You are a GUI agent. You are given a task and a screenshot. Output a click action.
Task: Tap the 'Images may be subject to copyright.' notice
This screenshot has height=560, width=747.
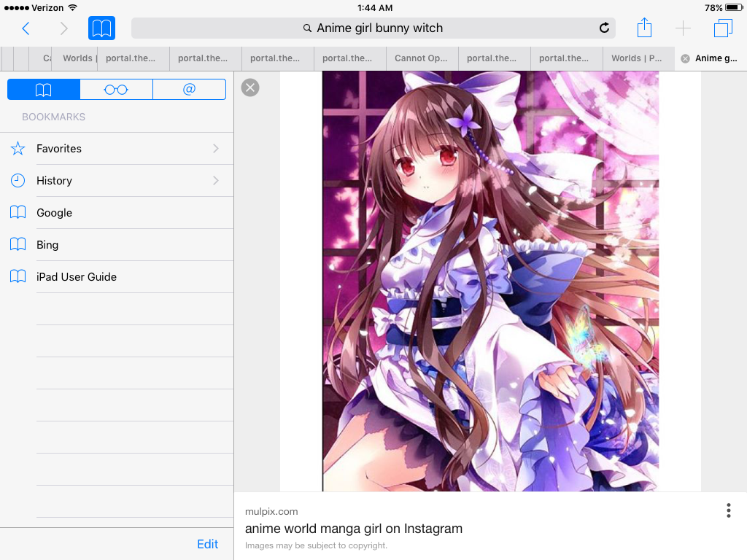[317, 545]
